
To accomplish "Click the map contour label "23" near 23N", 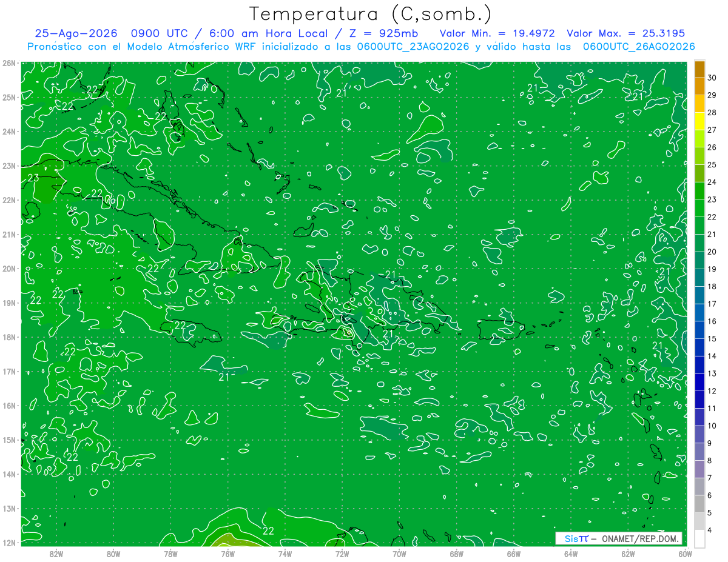I will (x=33, y=178).
